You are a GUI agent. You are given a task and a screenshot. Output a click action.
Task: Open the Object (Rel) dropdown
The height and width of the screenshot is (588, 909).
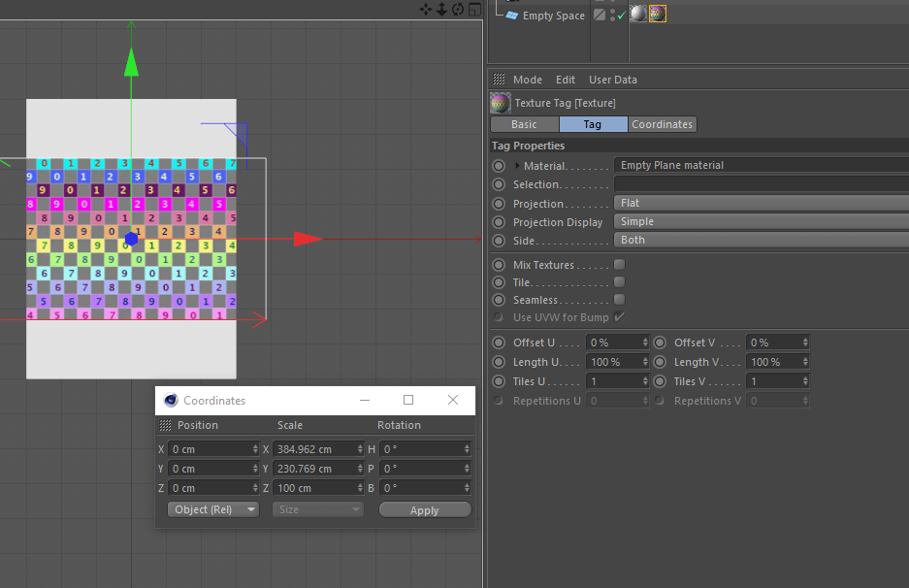coord(212,509)
